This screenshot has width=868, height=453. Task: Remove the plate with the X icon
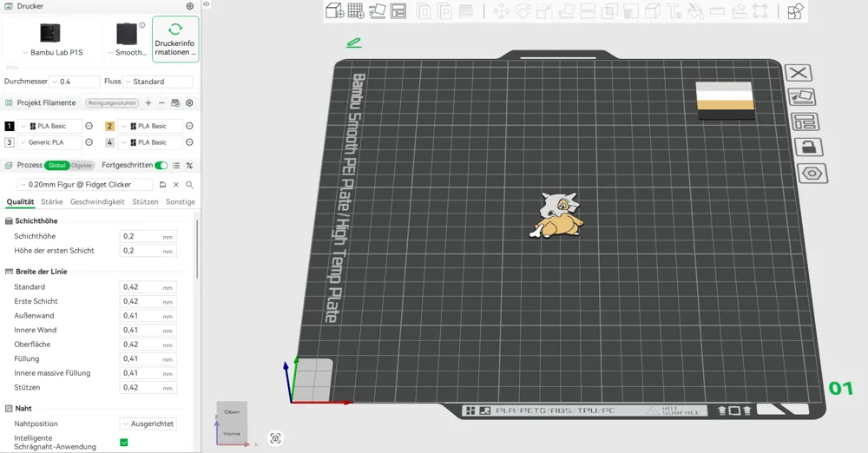point(799,73)
